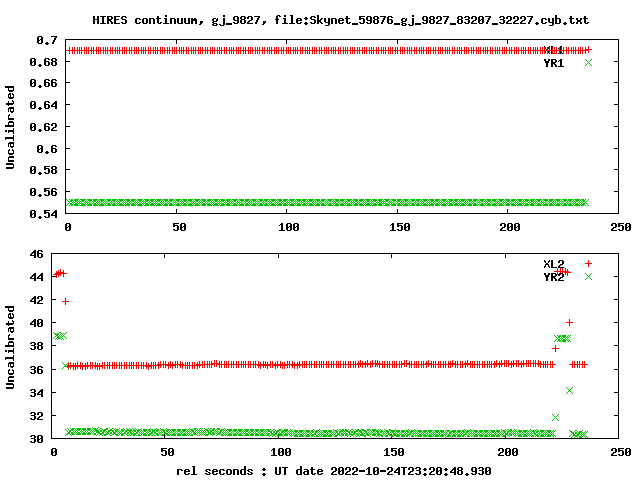
Task: Click the isolated red XL2 point at 40
Action: [x=569, y=322]
